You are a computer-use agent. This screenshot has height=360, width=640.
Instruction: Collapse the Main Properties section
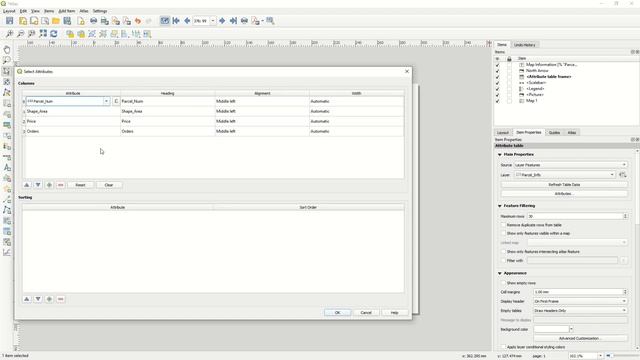[500, 155]
